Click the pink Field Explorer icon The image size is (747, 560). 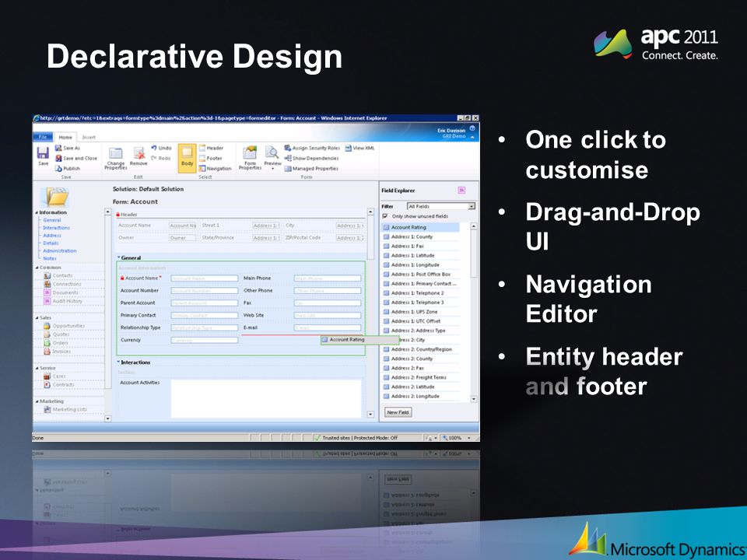(x=461, y=191)
